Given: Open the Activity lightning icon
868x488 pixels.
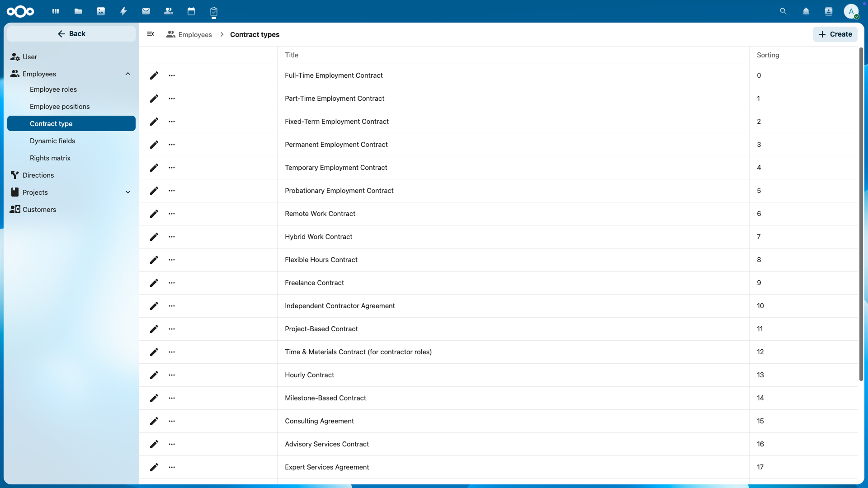Looking at the screenshot, I should point(123,11).
